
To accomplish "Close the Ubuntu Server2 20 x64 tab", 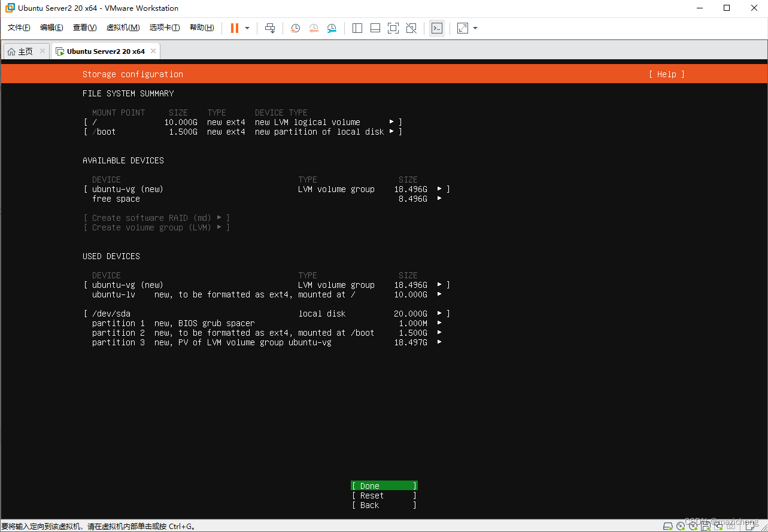I will pyautogui.click(x=153, y=51).
